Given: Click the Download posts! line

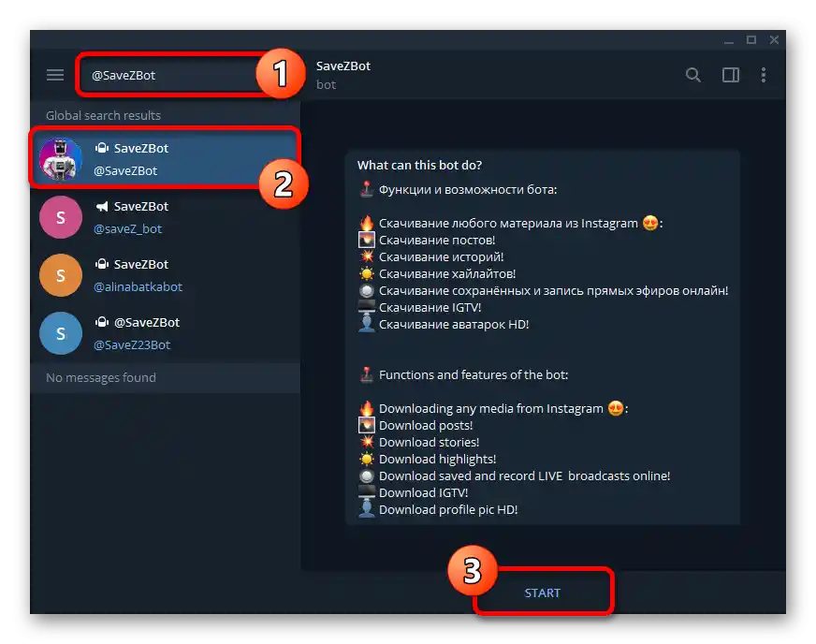Looking at the screenshot, I should (x=426, y=425).
